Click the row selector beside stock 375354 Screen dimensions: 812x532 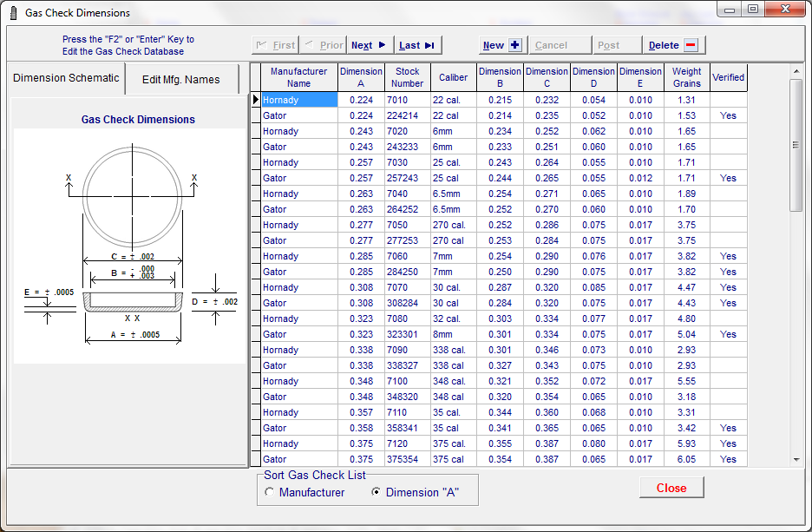point(255,459)
